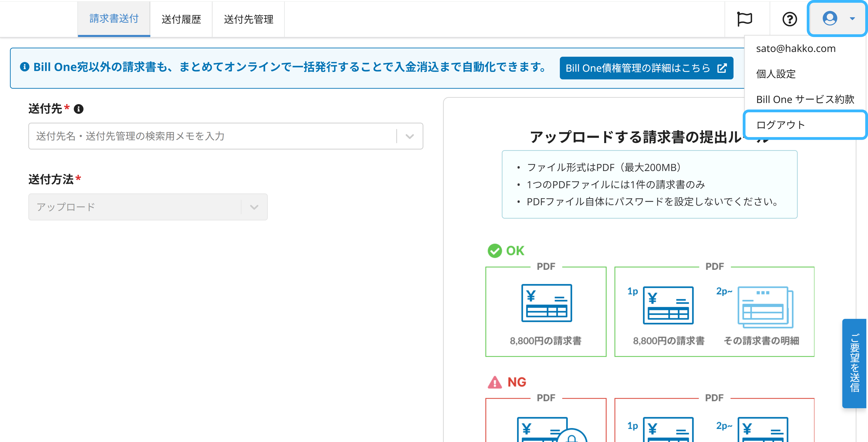The width and height of the screenshot is (868, 442).
Task: Choose ログアウト from account menu
Action: tap(780, 125)
